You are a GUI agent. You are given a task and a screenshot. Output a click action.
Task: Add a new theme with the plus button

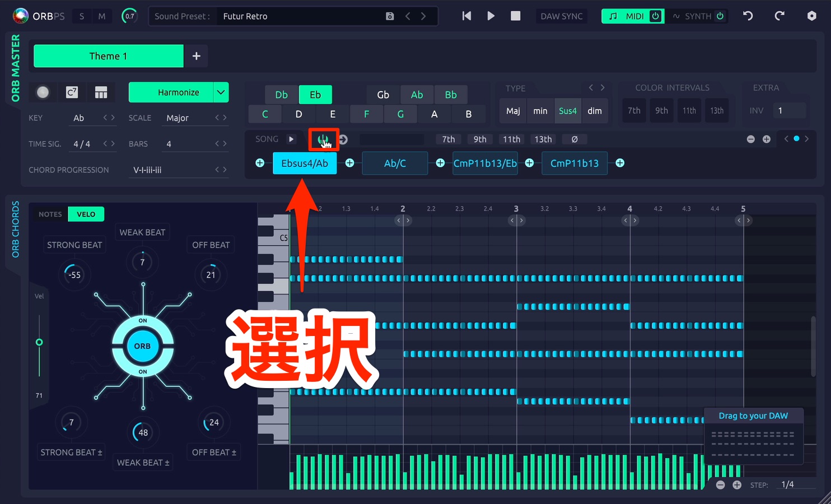[x=197, y=56]
